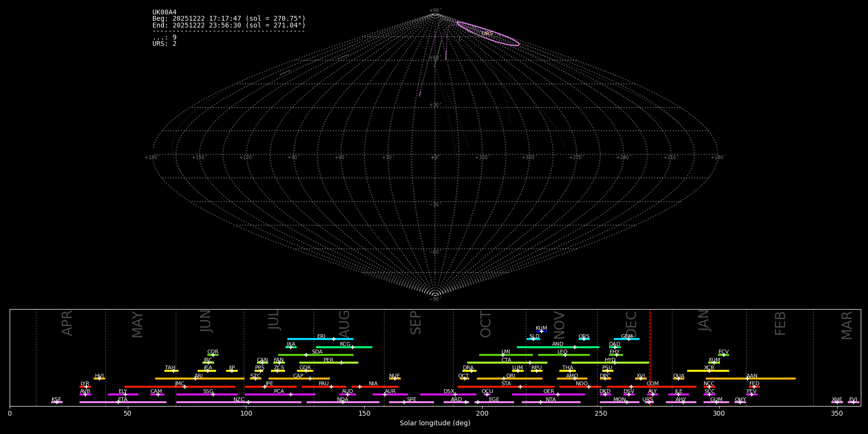Screen dimensions: 868x434
Task: Select the HVI shower label
Action: click(x=99, y=376)
